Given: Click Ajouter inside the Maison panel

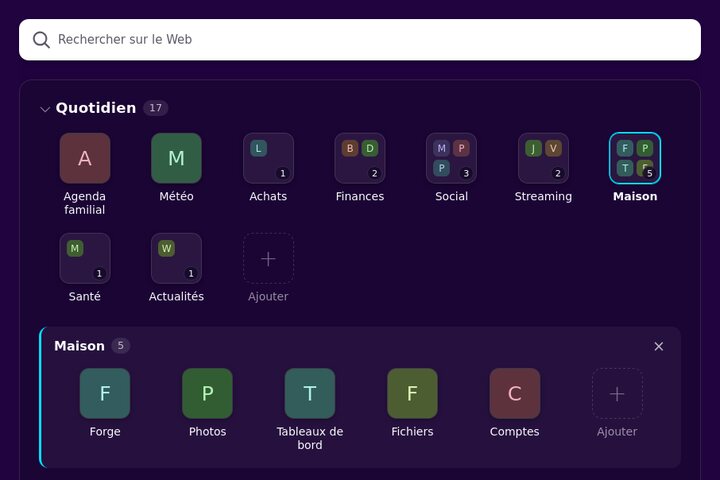Looking at the screenshot, I should pos(617,393).
